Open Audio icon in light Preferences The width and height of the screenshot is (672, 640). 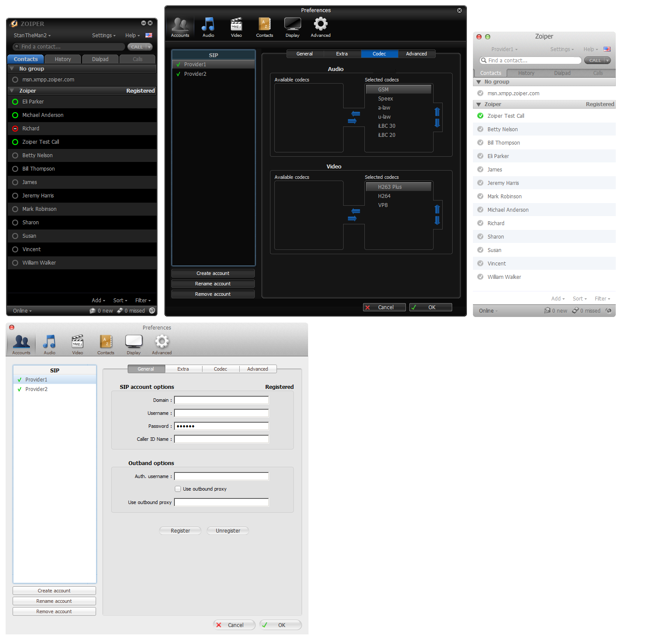49,345
